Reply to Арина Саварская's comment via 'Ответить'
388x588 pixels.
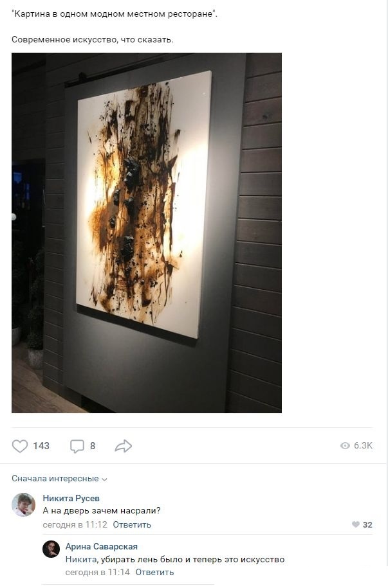(x=154, y=572)
